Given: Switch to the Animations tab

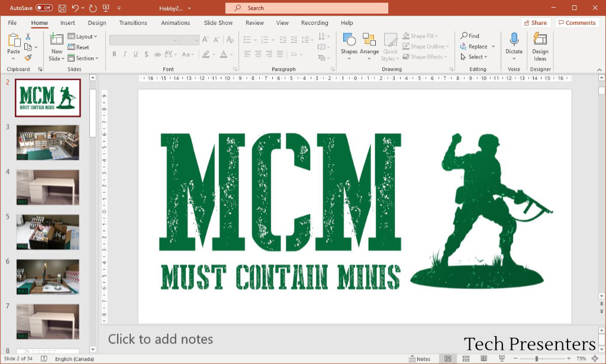Looking at the screenshot, I should point(175,23).
